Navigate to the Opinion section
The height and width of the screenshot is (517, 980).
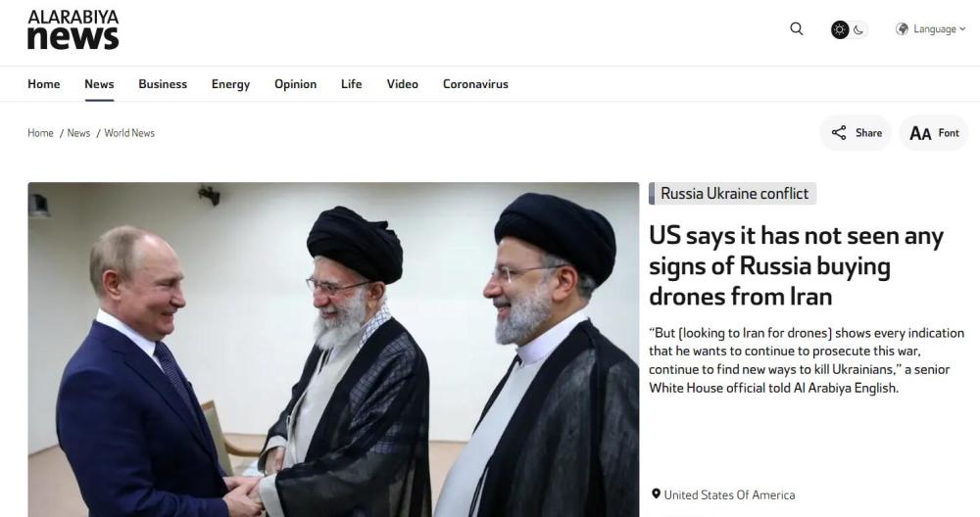tap(296, 84)
